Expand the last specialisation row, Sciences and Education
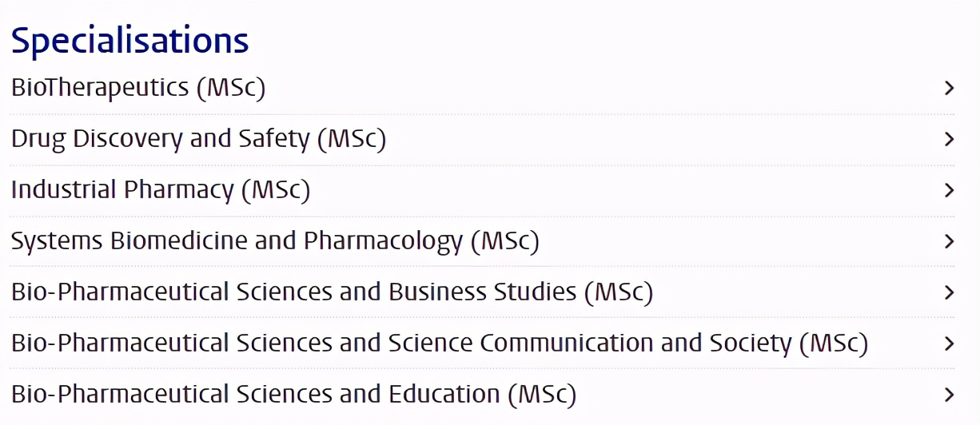The width and height of the screenshot is (980, 425). 949,395
